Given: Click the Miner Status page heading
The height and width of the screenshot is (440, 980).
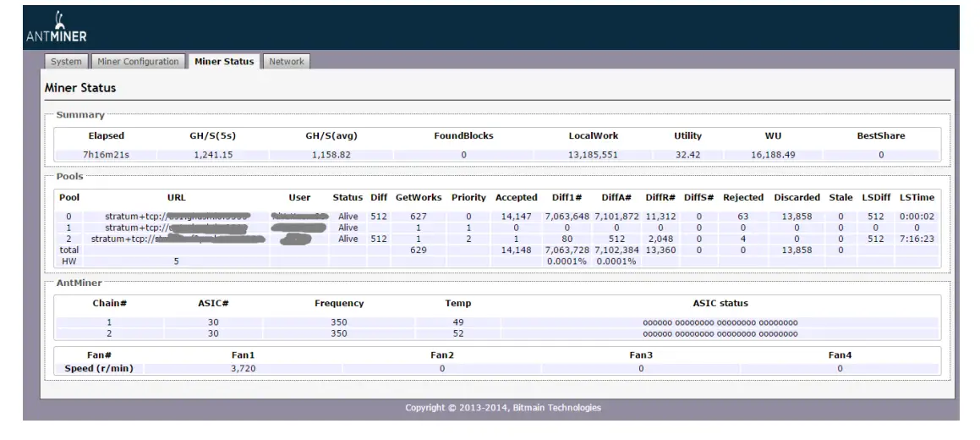Looking at the screenshot, I should pos(80,88).
